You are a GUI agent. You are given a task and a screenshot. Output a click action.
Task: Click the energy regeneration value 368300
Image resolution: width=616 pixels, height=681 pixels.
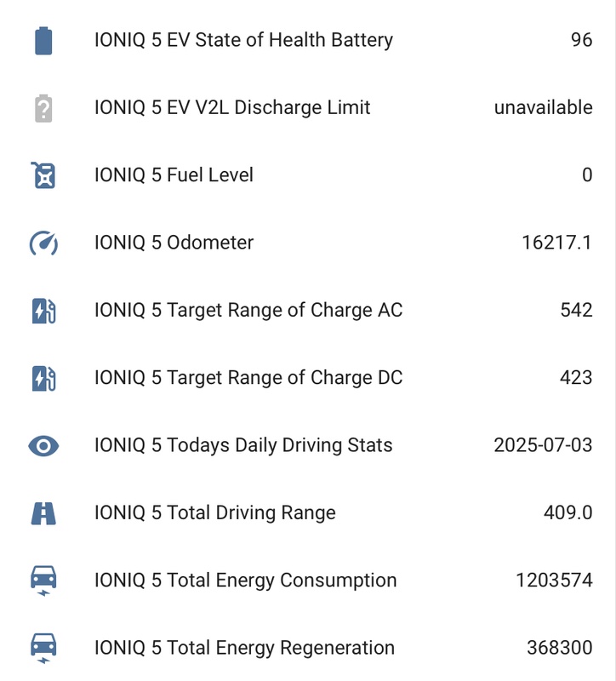(560, 648)
